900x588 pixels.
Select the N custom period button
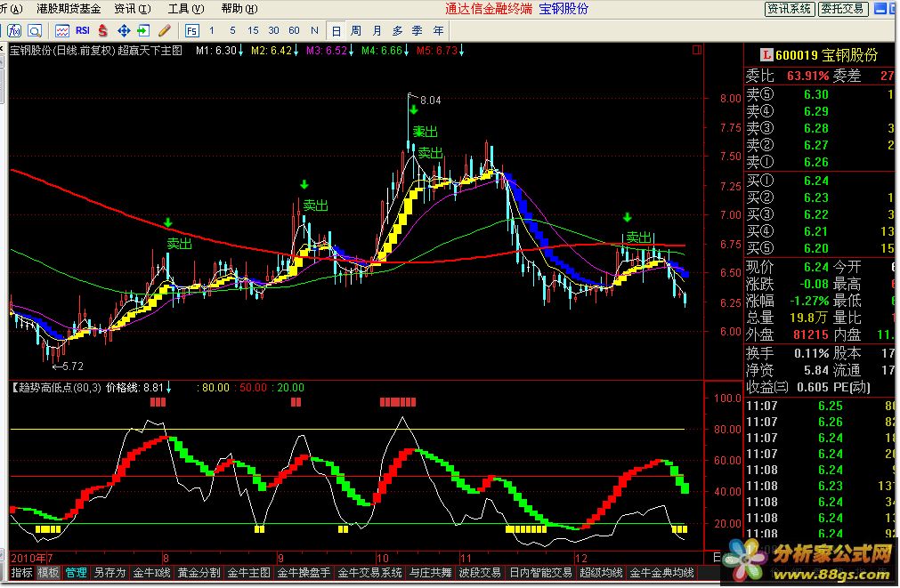[x=314, y=30]
